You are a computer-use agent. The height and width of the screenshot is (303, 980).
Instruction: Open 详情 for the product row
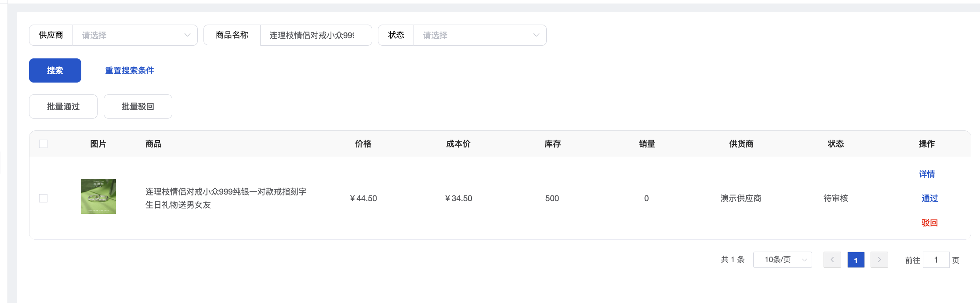(x=926, y=174)
